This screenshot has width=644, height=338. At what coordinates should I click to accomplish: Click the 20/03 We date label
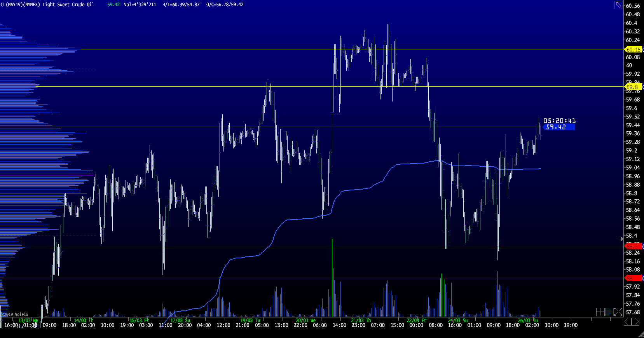pyautogui.click(x=305, y=321)
